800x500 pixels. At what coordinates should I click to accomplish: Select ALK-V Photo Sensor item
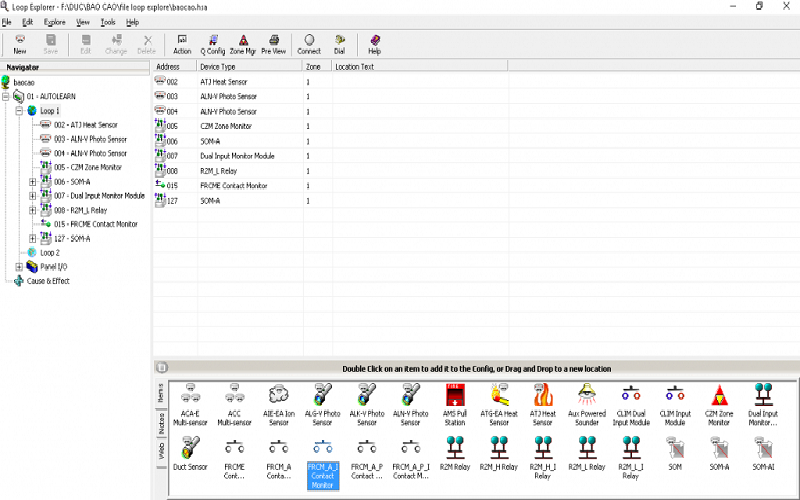coord(367,405)
